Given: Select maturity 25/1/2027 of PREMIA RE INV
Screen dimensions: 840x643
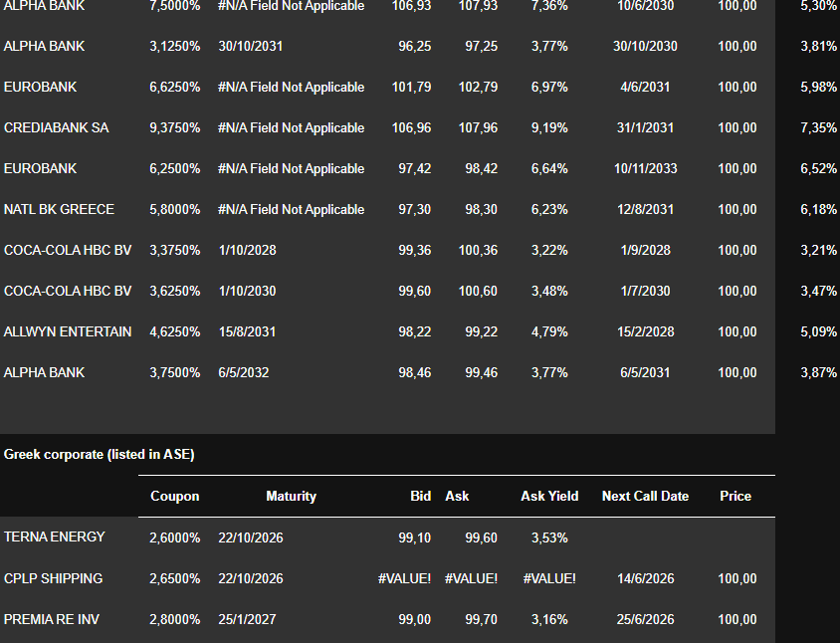Looking at the screenshot, I should coord(247,619).
